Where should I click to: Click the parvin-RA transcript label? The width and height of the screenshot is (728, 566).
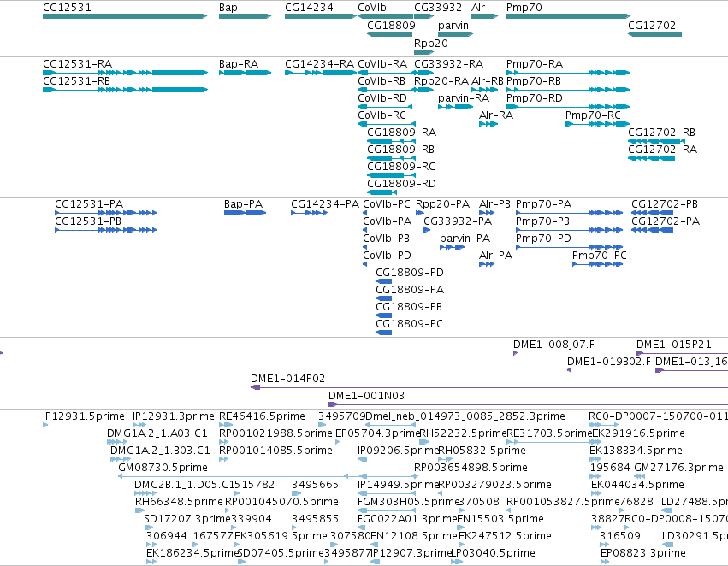point(464,97)
